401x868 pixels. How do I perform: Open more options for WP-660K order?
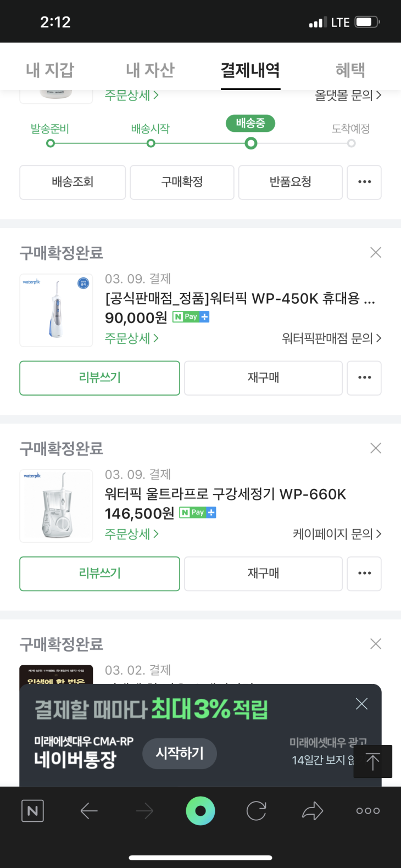point(364,574)
